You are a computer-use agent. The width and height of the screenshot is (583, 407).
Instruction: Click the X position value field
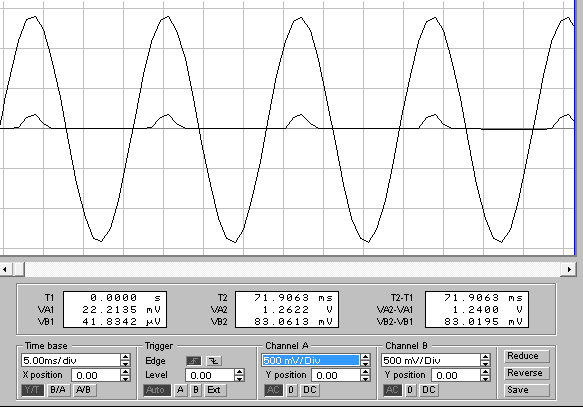pos(96,375)
